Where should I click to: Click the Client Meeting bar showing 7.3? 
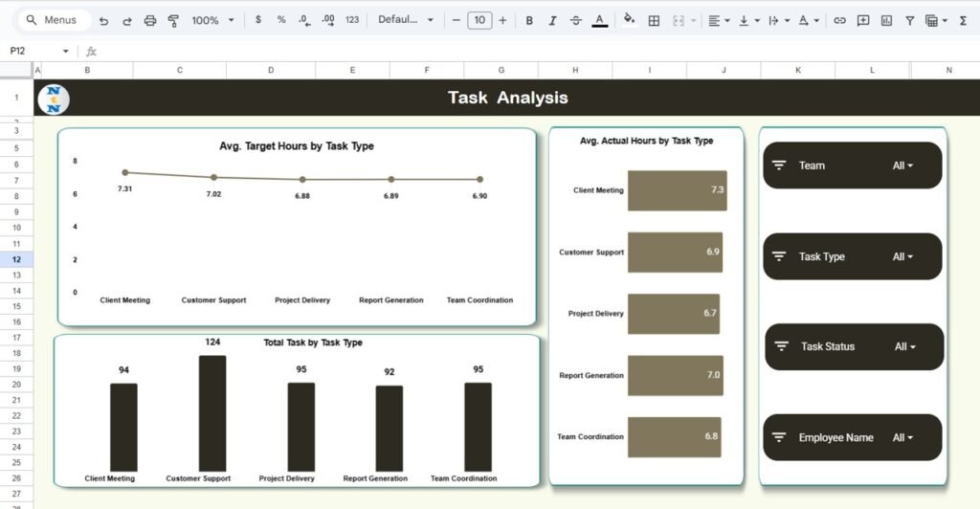pos(678,190)
